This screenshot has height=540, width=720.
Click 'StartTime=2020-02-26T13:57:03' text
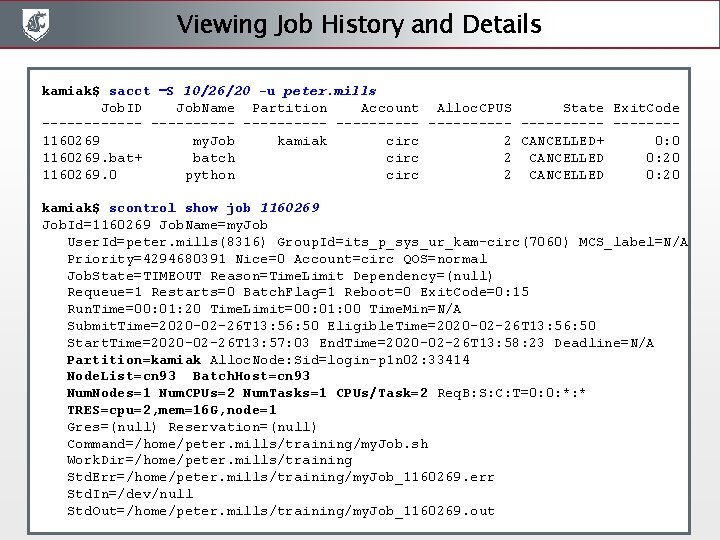188,343
